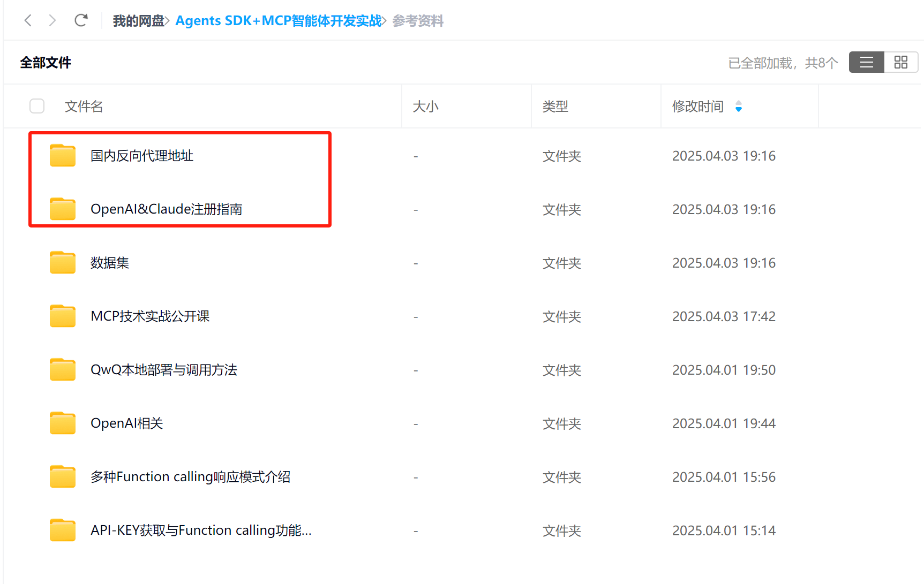Screen dimensions: 924x584
Task: Select the QwQ本地部署与调用方法 folder name
Action: point(164,370)
